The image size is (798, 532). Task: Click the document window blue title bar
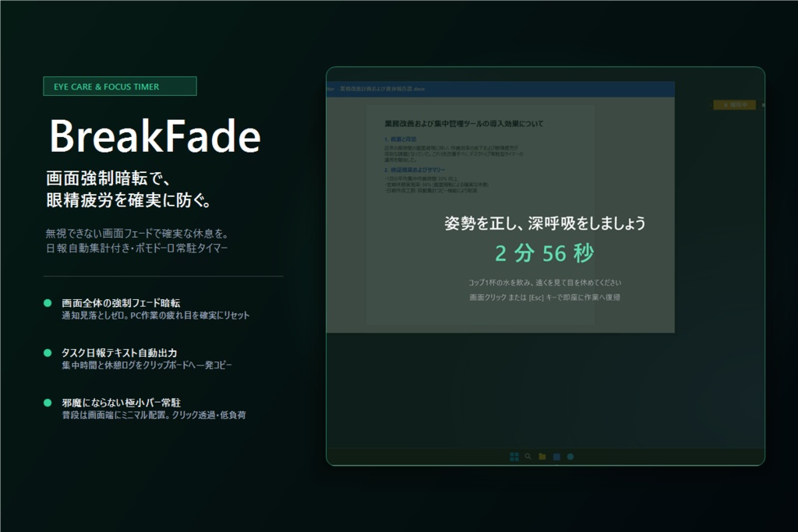[x=500, y=89]
